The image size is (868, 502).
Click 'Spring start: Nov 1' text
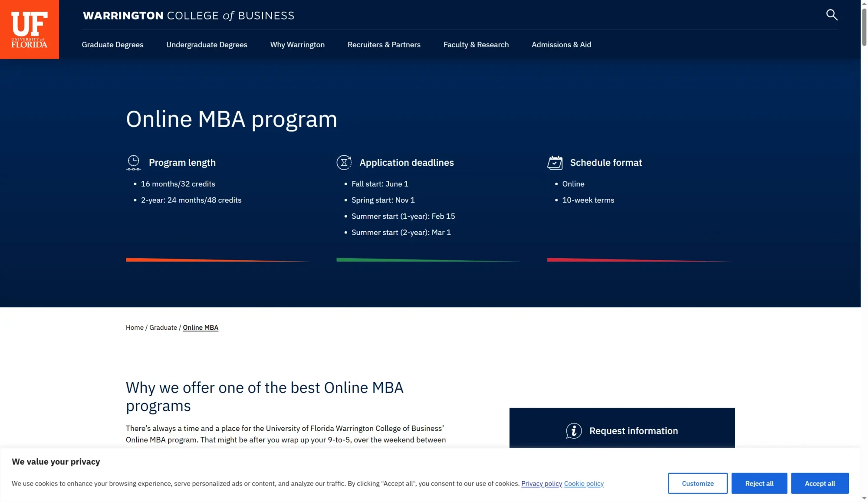[x=383, y=200]
